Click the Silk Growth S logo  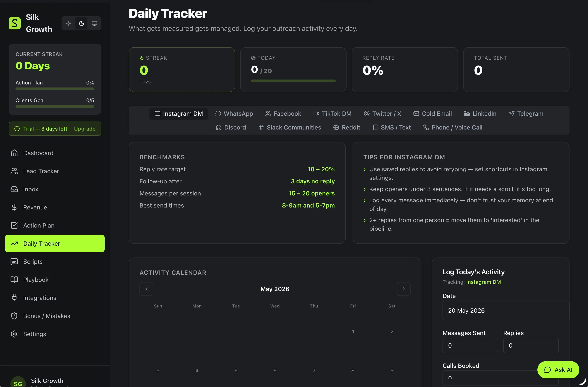click(15, 23)
